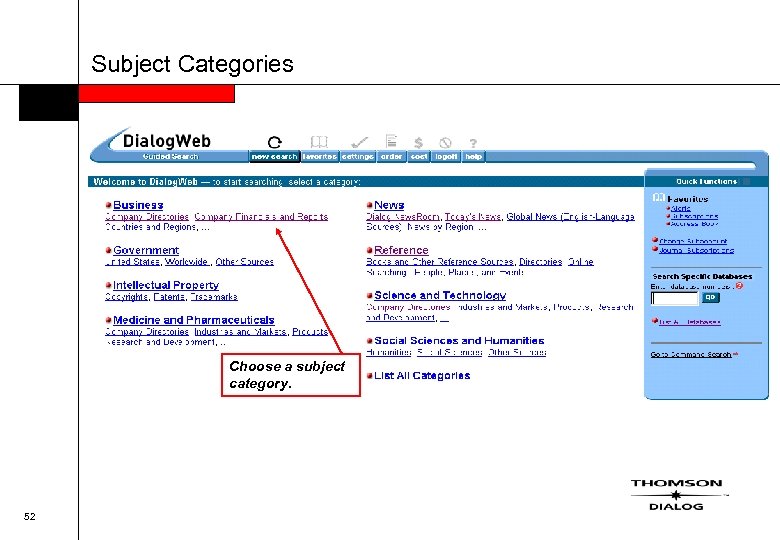Click the order document icon
The height and width of the screenshot is (540, 780).
click(391, 141)
